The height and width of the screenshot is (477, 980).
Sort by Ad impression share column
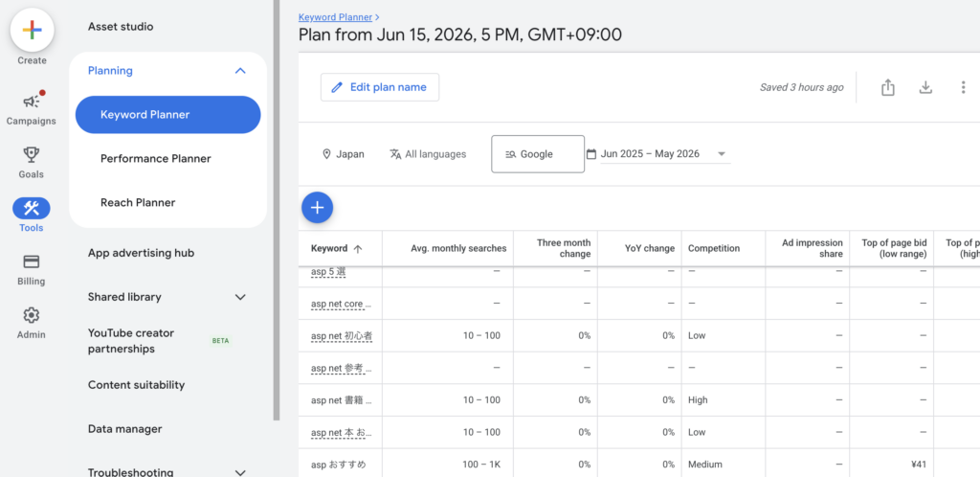tap(812, 248)
